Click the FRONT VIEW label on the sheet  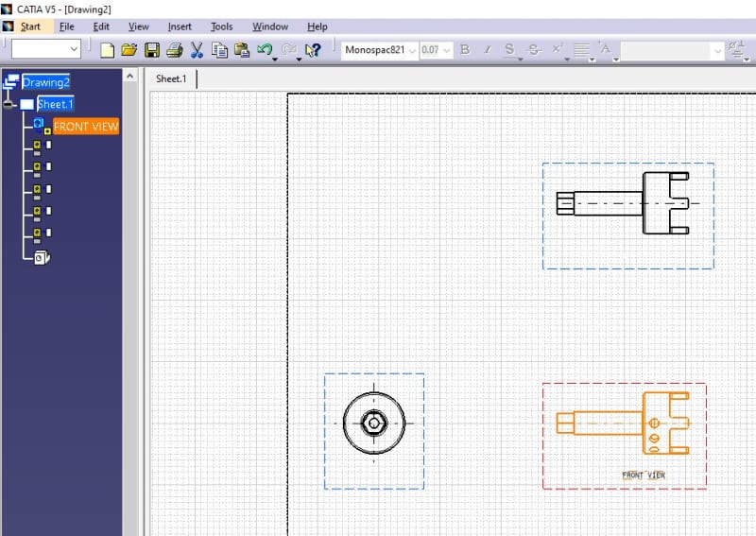click(644, 475)
